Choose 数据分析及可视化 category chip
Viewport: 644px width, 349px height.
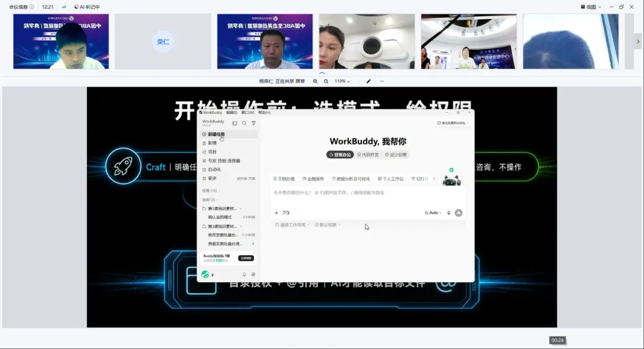pos(351,179)
